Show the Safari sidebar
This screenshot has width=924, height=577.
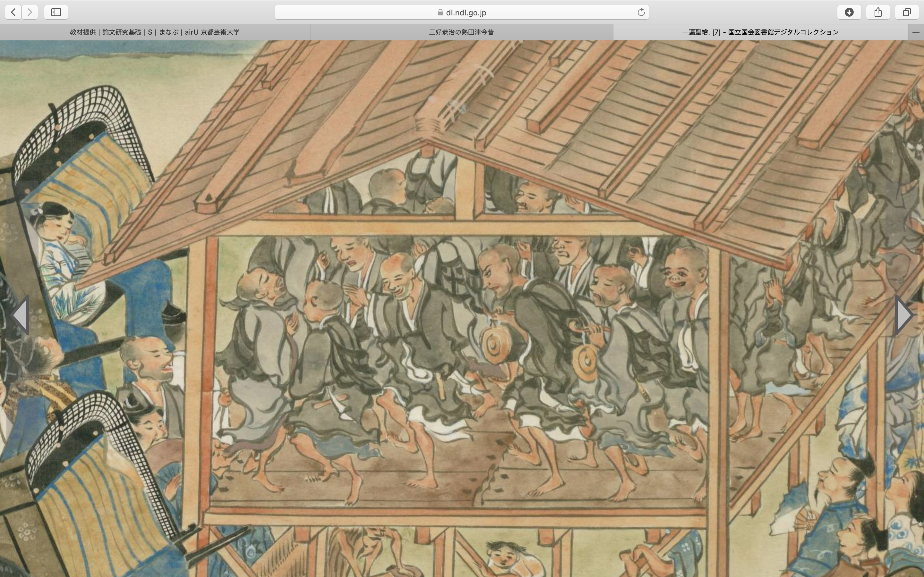56,12
